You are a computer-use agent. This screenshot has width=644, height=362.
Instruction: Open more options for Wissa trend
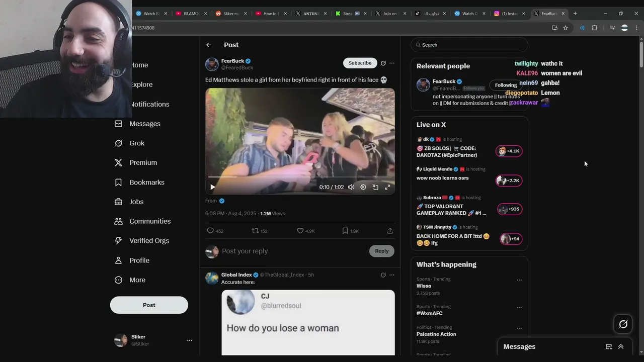pyautogui.click(x=519, y=280)
